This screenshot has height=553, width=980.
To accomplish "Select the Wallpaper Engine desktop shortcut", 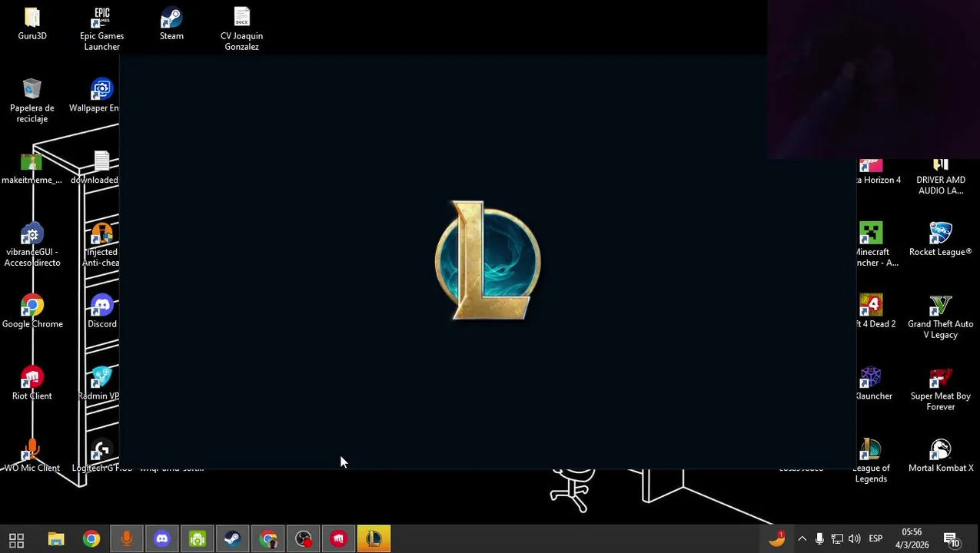I will coord(95,96).
